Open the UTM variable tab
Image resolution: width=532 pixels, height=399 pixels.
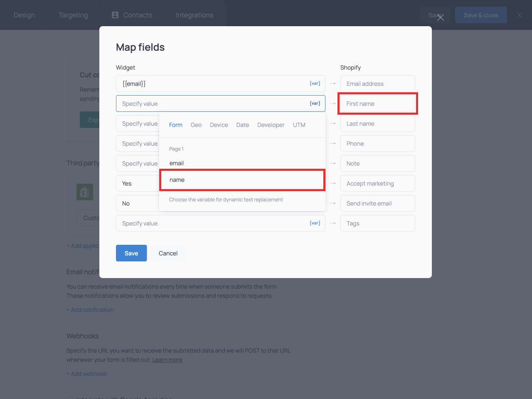coord(299,125)
